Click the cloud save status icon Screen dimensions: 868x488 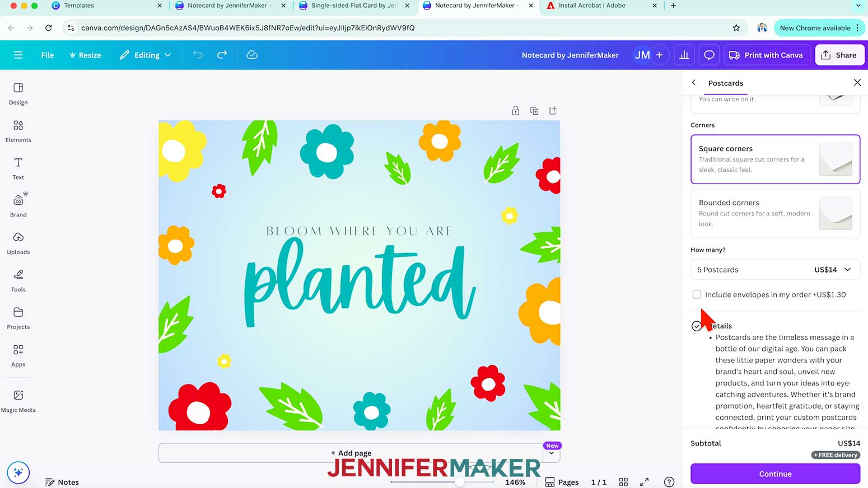click(x=252, y=55)
